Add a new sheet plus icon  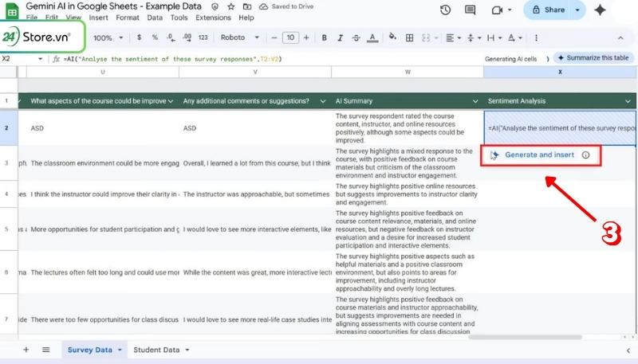(x=26, y=350)
